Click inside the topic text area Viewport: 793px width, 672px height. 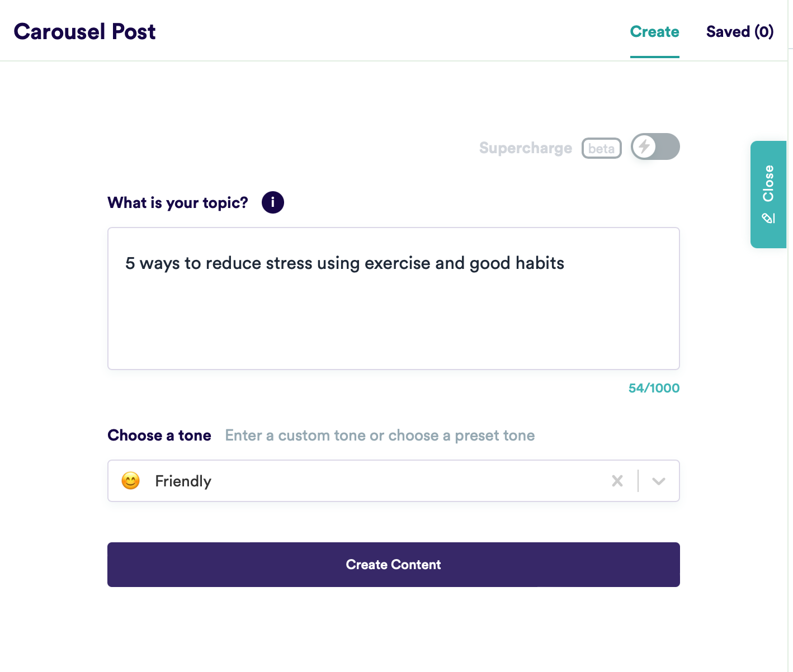[x=394, y=299]
